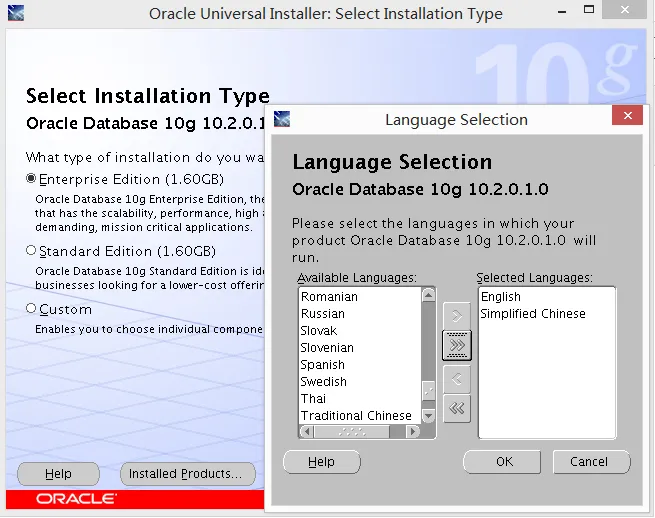This screenshot has height=518, width=655.
Task: Click the Language Selection dialog title icon
Action: (x=282, y=119)
